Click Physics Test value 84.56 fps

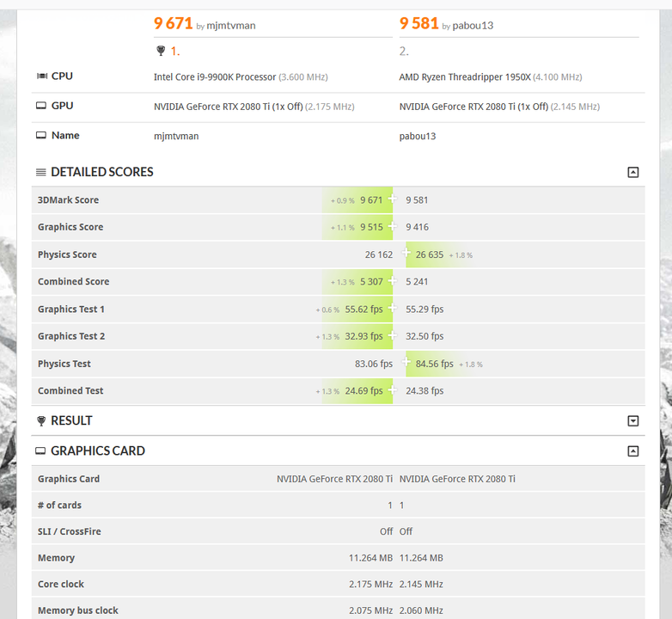click(434, 364)
